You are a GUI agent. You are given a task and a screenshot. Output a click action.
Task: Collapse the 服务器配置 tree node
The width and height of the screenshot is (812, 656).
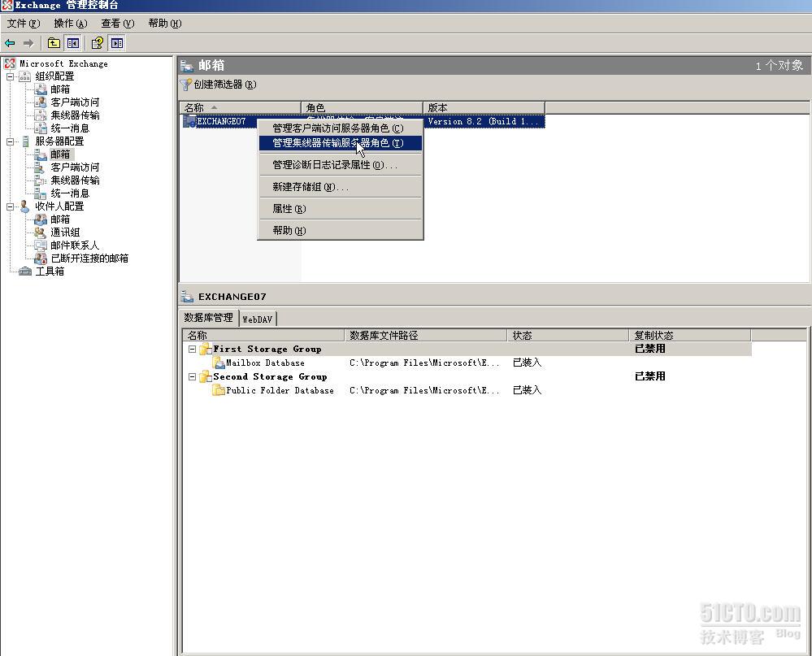click(x=10, y=141)
